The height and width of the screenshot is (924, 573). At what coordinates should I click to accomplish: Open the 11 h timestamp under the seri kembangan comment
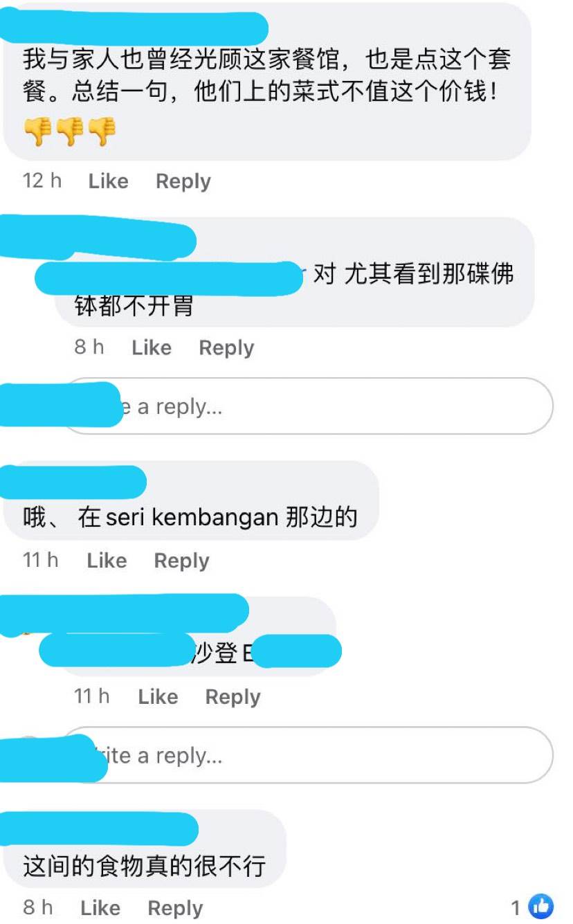(41, 560)
